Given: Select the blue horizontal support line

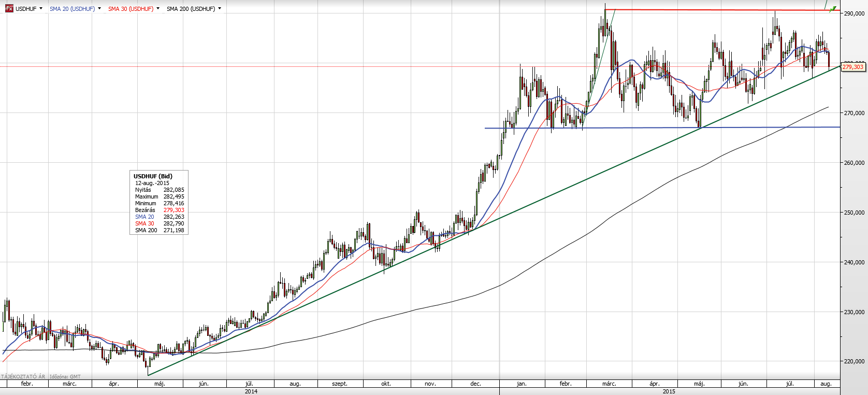Looking at the screenshot, I should coord(663,128).
